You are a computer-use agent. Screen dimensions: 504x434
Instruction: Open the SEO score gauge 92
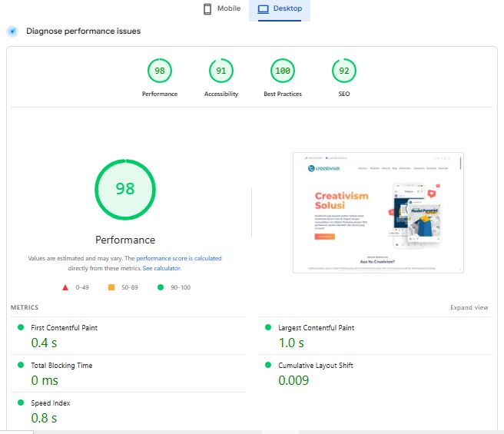pos(344,71)
